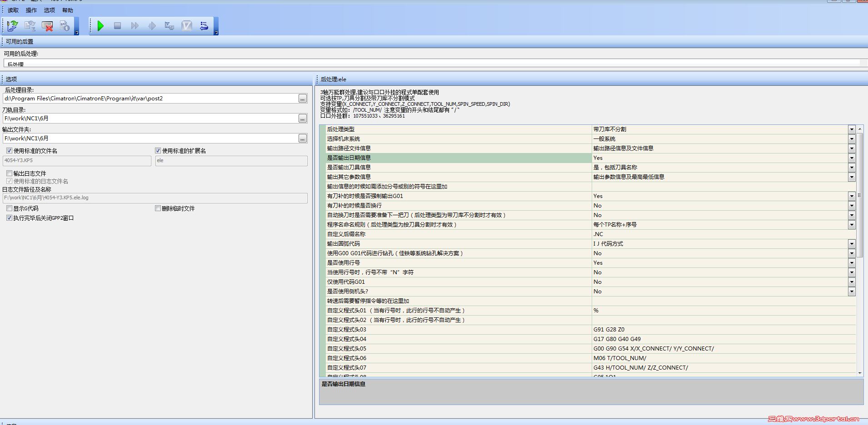Open the 选项 menu
Viewport: 868px width, 425px height.
50,10
